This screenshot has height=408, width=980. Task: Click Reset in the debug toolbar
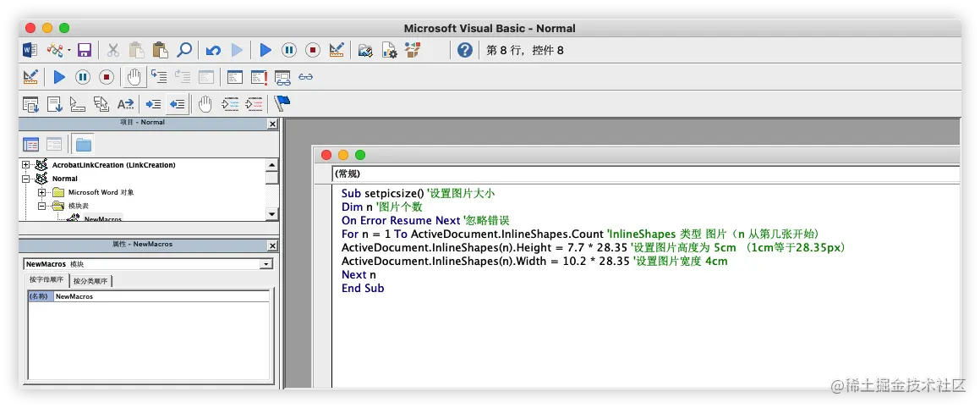coord(107,77)
